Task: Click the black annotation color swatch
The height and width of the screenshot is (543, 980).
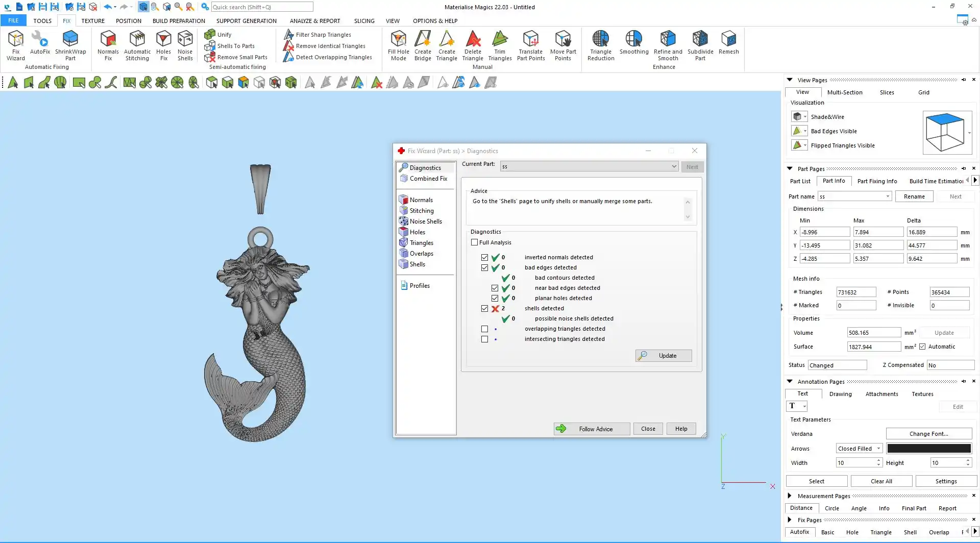Action: 928,449
